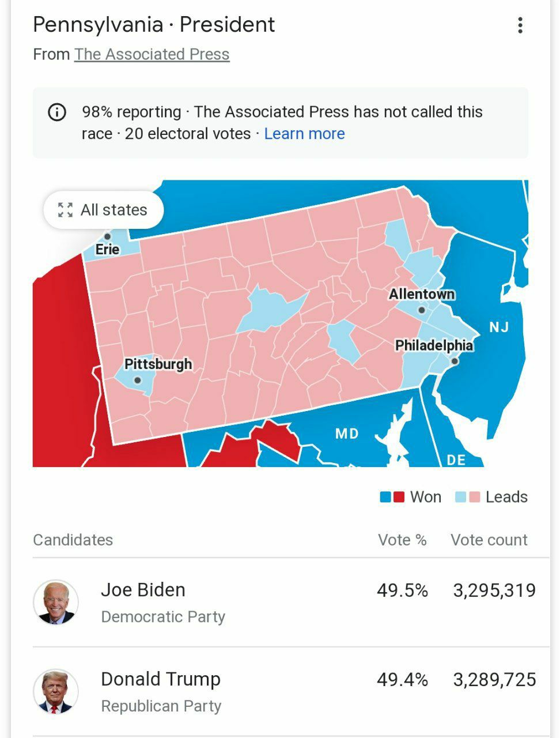Viewport: 560px width, 738px height.
Task: Select the Allentown city dot on map
Action: 421,310
